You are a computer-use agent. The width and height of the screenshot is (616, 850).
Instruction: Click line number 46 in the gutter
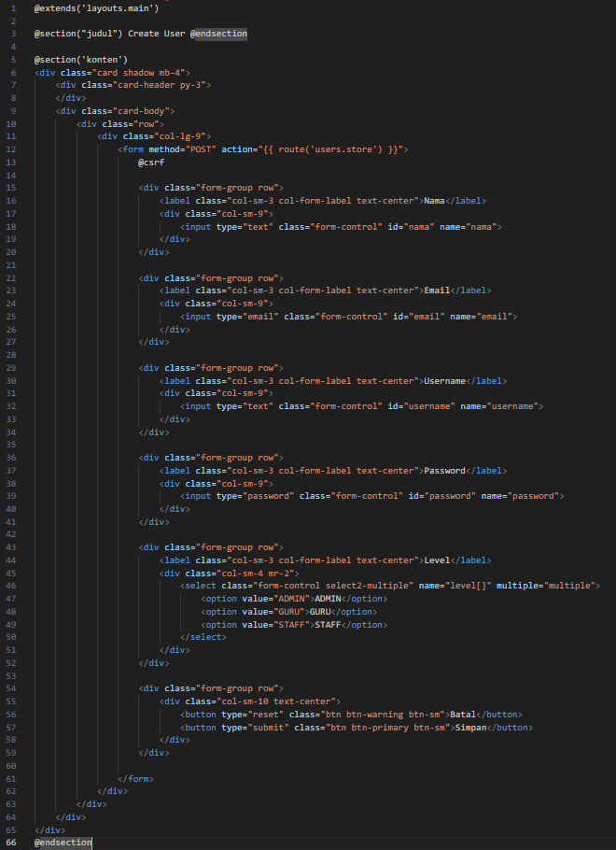[11, 586]
